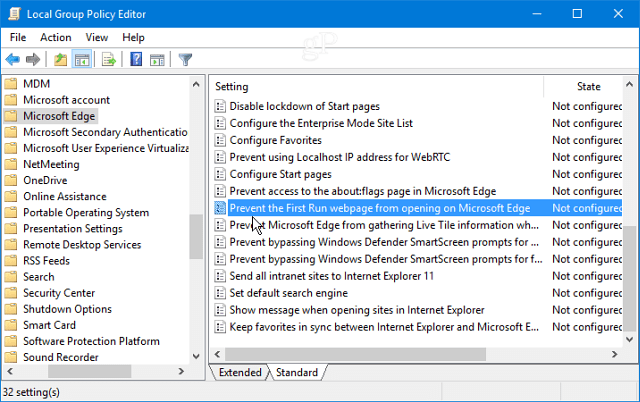Click tree pane horizontal scroll right arrow

182,371
